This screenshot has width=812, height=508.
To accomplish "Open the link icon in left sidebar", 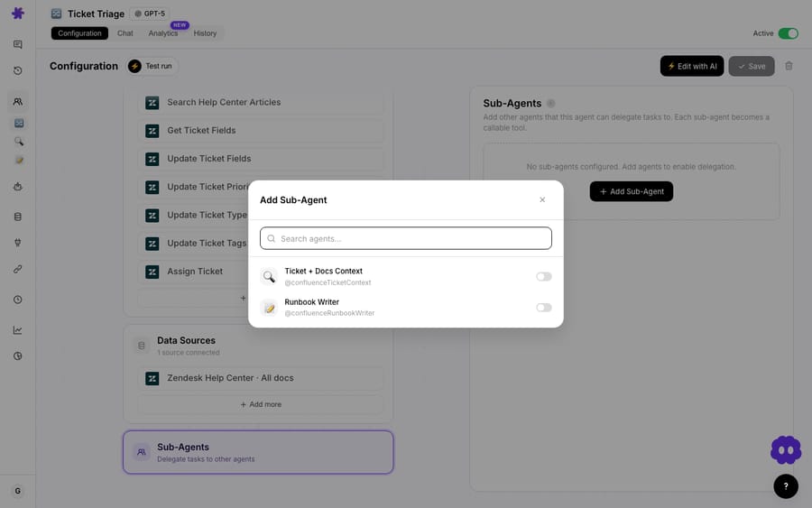I will click(18, 269).
